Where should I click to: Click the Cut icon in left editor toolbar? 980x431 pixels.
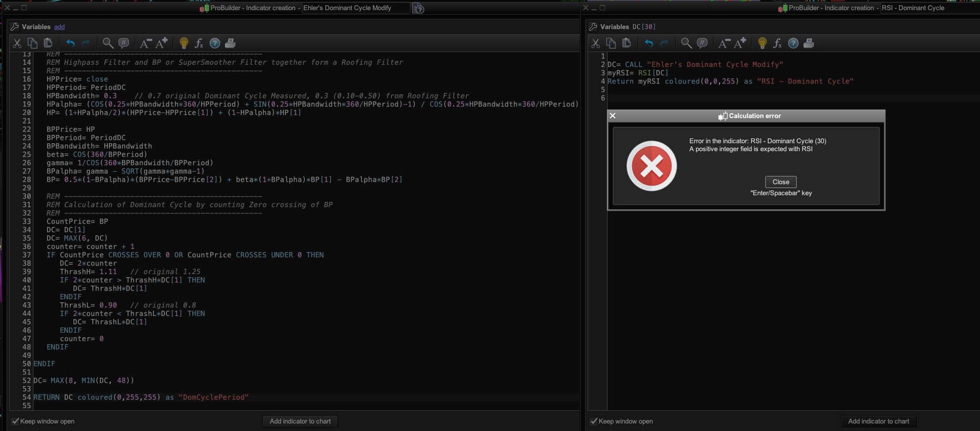17,43
